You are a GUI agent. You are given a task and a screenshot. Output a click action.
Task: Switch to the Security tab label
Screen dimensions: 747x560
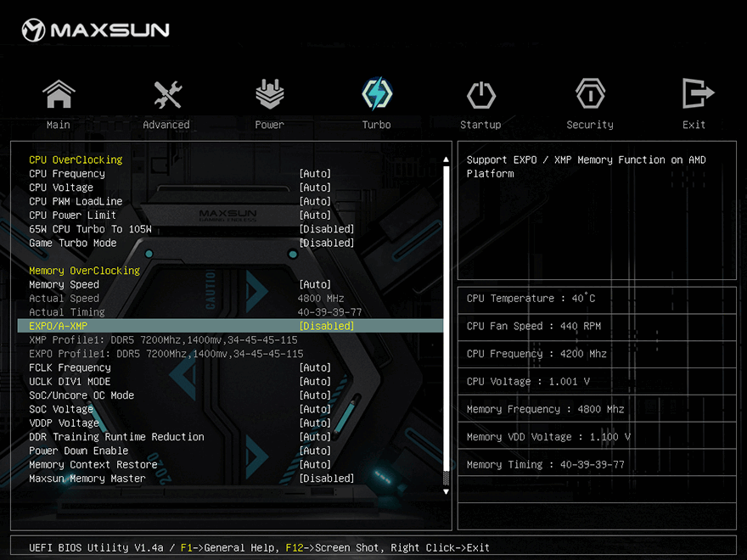click(x=590, y=125)
